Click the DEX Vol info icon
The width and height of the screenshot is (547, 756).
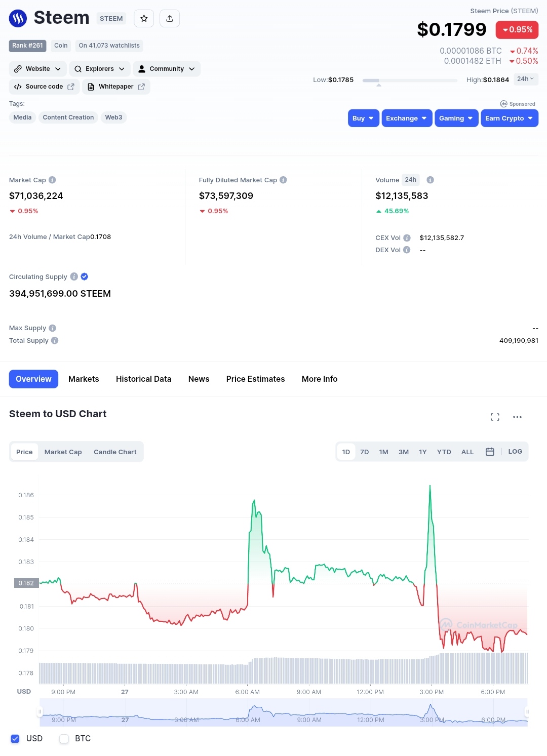pos(407,250)
